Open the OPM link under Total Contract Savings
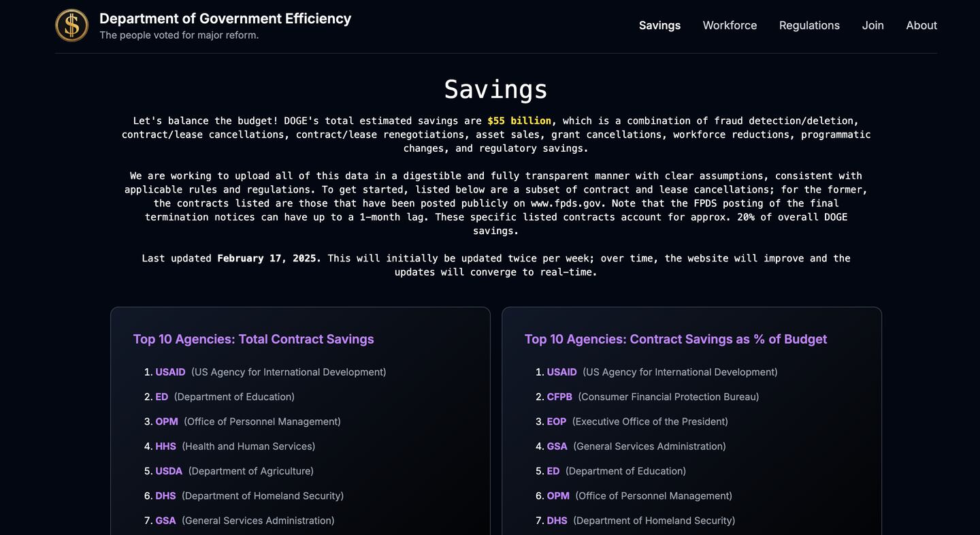This screenshot has height=535, width=980. (167, 421)
